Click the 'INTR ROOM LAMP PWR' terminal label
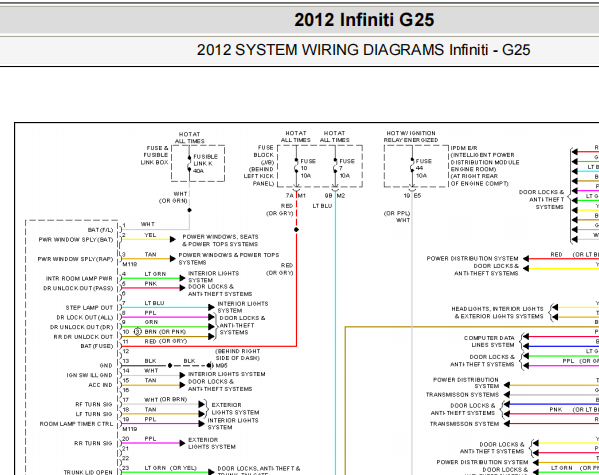 click(x=79, y=279)
